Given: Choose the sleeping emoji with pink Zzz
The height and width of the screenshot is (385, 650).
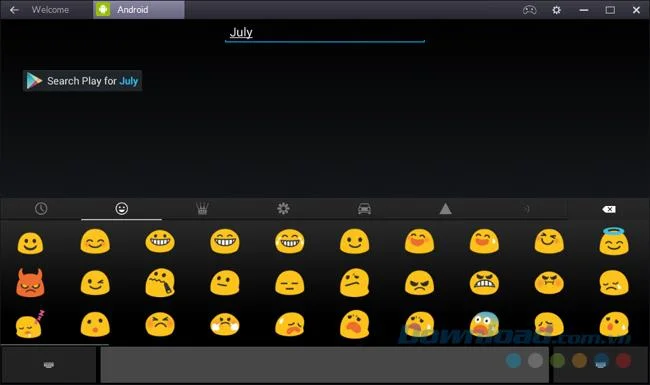Looking at the screenshot, I should point(30,324).
